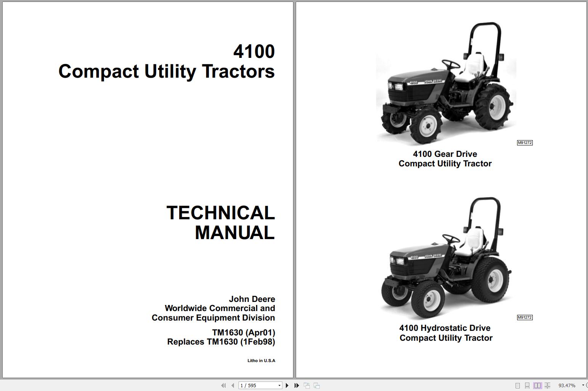Jump to the last page
The height and width of the screenshot is (391, 588).
point(297,386)
